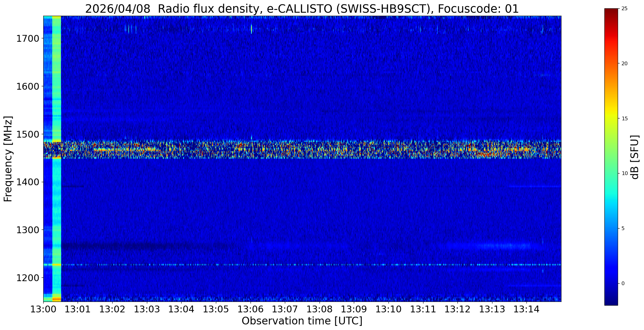Click the 13:03 time tick label
Image resolution: width=644 pixels, height=330 pixels.
point(147,309)
